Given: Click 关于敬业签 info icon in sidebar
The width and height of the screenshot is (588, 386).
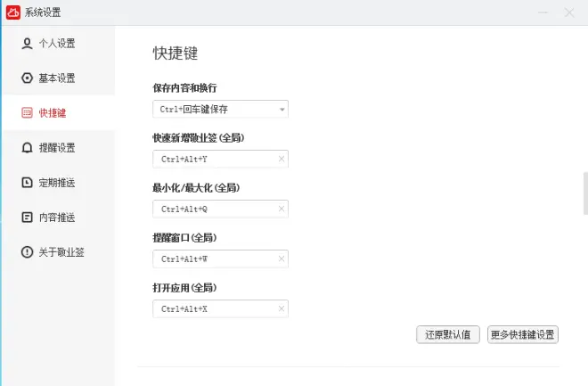Looking at the screenshot, I should pos(27,251).
